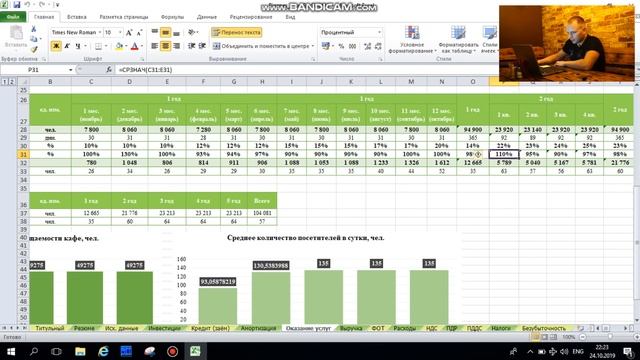Increase decimal places

coord(367,47)
